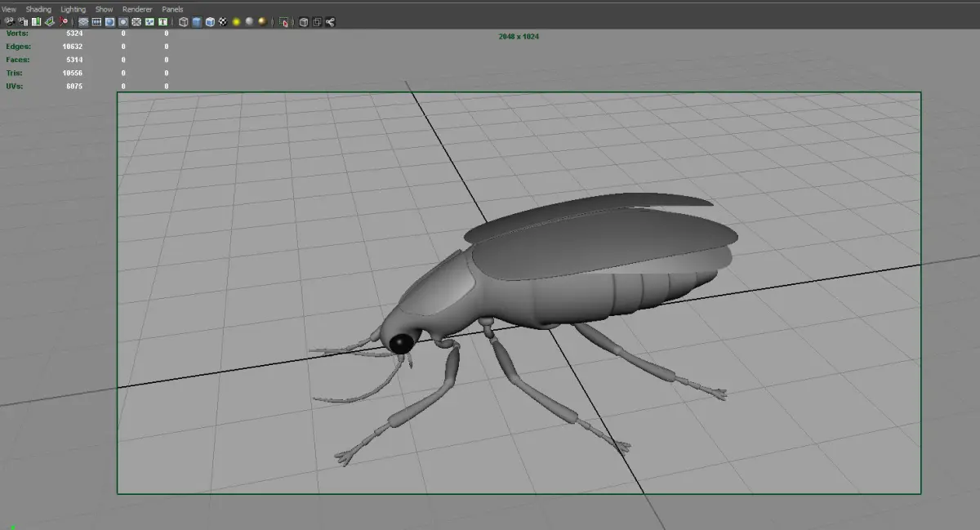Click the "Tris:" label
This screenshot has width=980, height=530.
tap(15, 73)
